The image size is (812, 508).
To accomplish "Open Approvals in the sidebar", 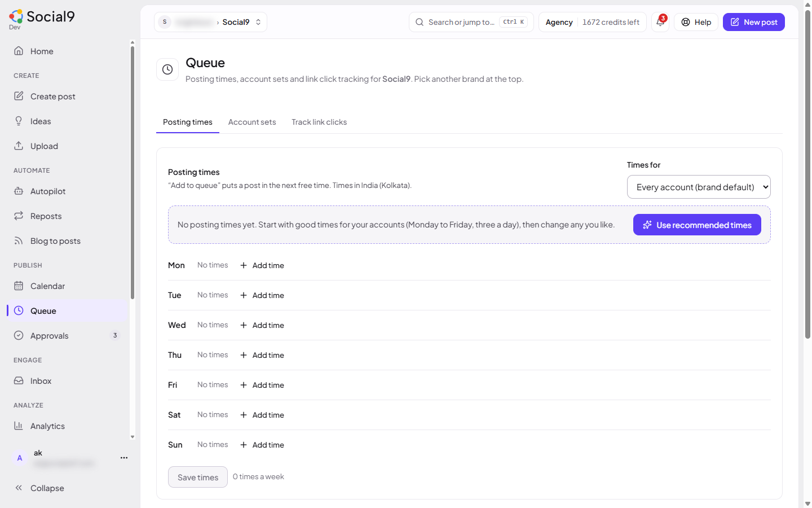I will (x=68, y=335).
